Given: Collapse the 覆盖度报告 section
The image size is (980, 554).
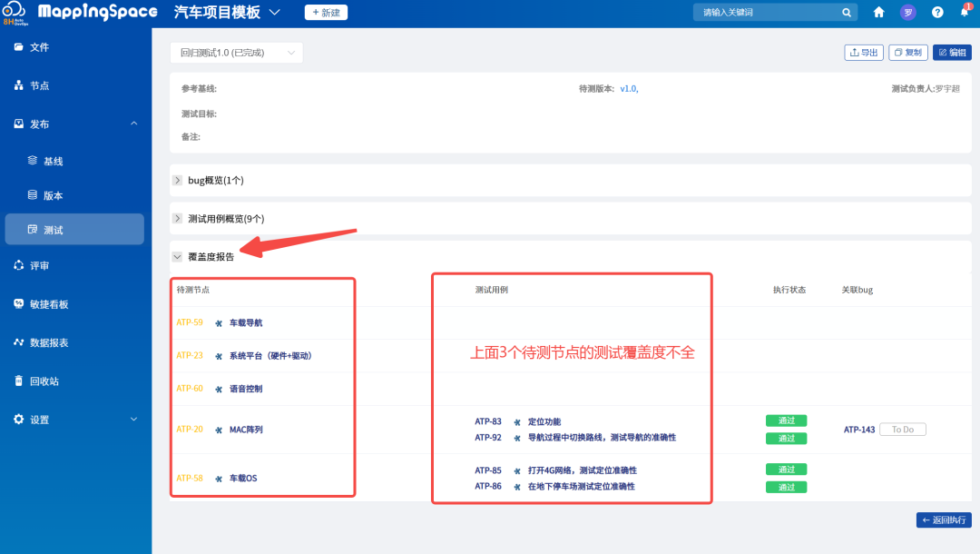Looking at the screenshot, I should (178, 257).
